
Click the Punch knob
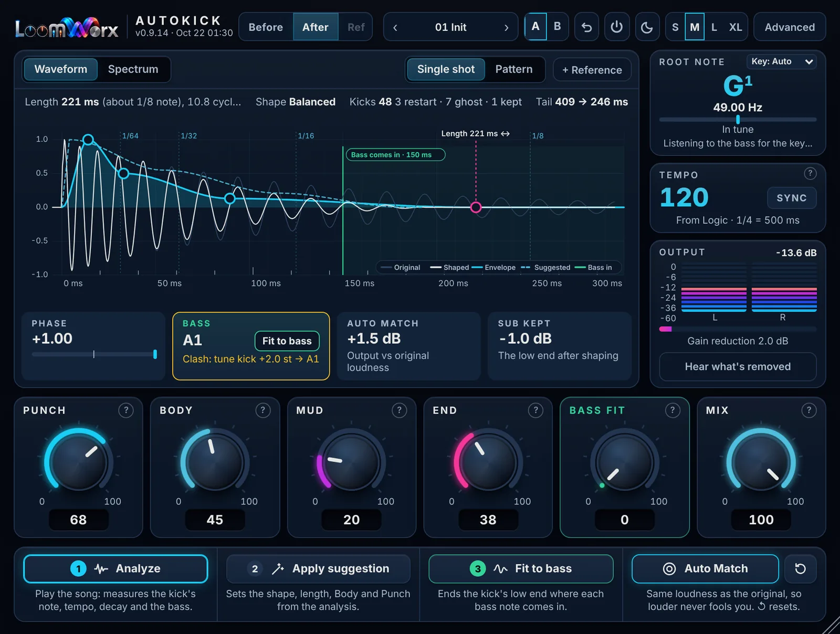coord(79,462)
